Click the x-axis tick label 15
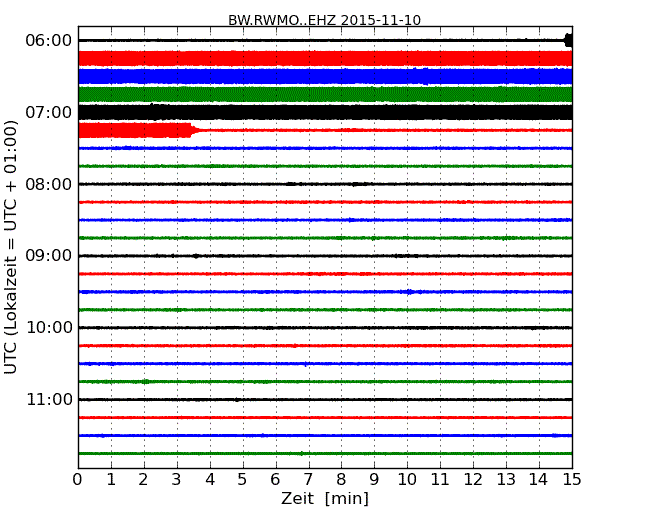The image size is (650, 520). (x=572, y=479)
